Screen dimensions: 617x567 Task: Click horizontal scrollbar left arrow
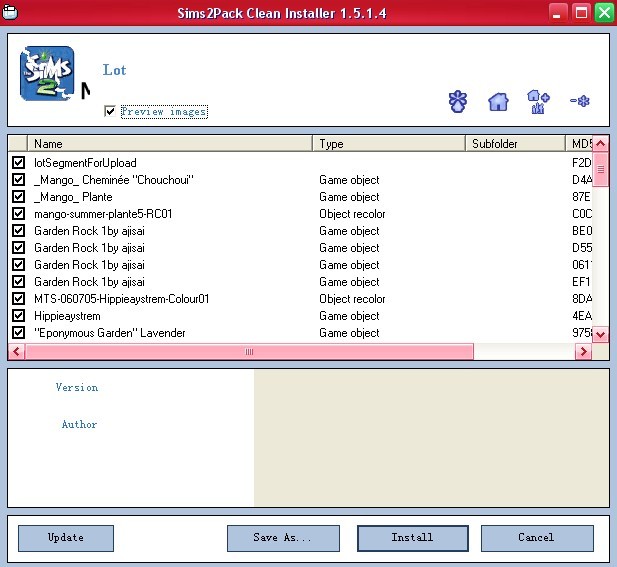pyautogui.click(x=17, y=351)
